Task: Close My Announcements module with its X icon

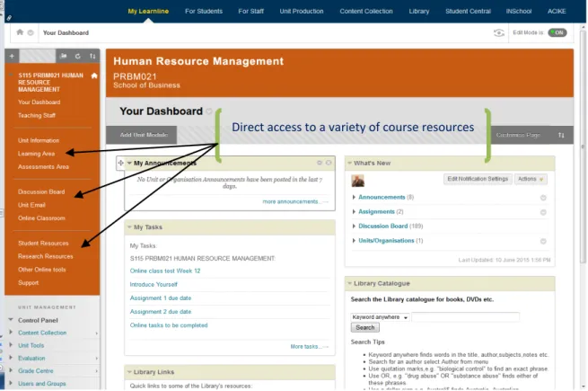Action: 329,163
